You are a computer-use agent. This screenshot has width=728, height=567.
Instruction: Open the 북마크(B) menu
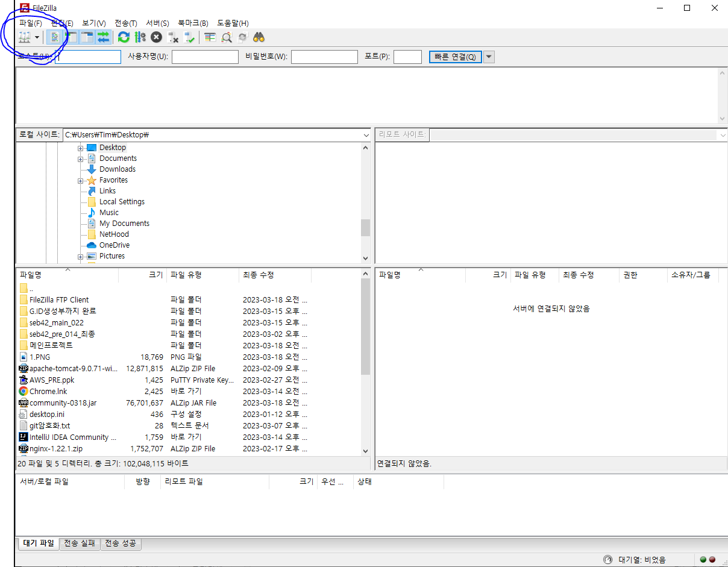pyautogui.click(x=193, y=23)
